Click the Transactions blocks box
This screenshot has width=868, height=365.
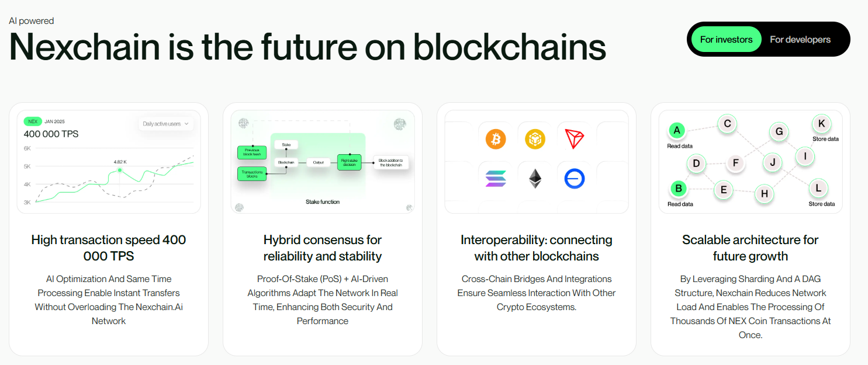251,173
